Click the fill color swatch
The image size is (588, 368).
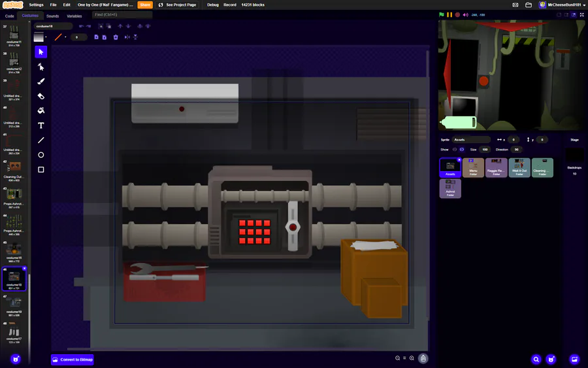39,37
